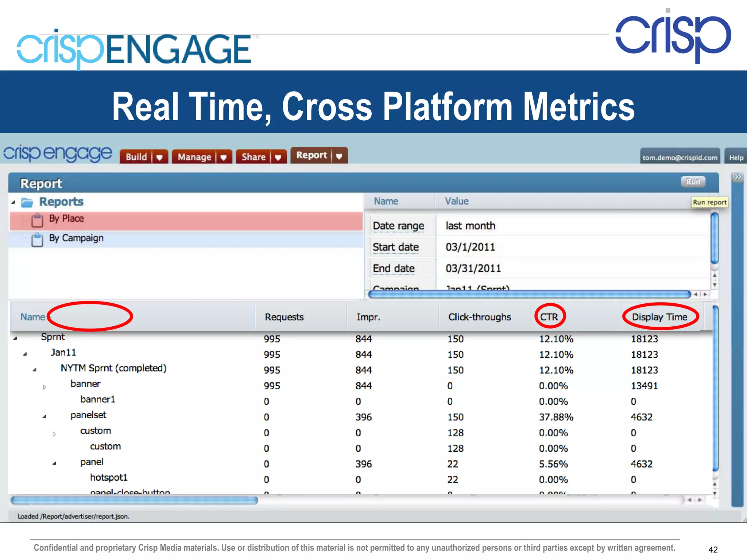Click the Help button
This screenshot has height=560, width=747.
tap(736, 157)
